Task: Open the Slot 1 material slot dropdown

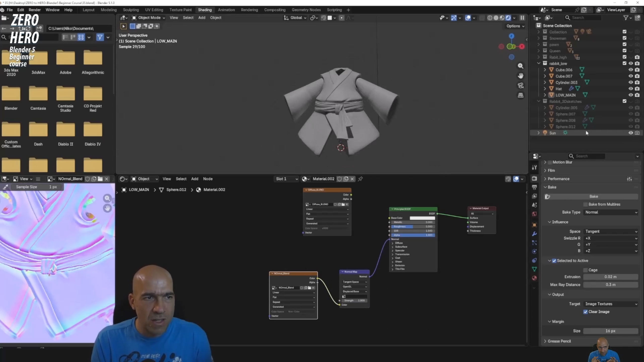Action: click(286, 179)
